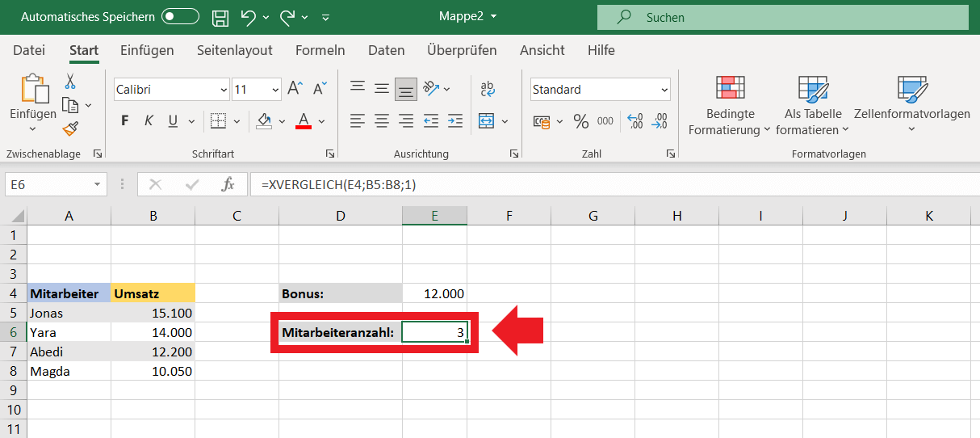
Task: Apply thousands separator 000 icon
Action: pos(605,121)
